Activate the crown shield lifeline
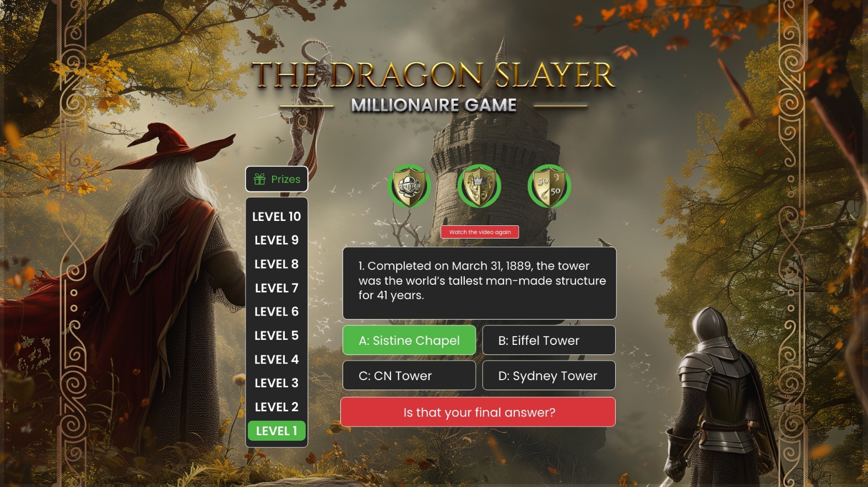 (479, 187)
